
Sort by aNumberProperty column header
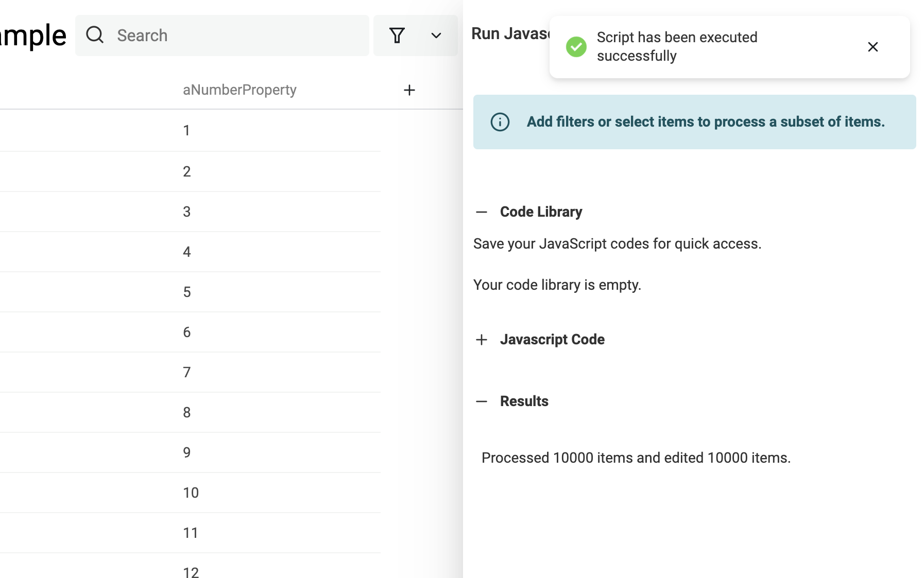pos(239,90)
